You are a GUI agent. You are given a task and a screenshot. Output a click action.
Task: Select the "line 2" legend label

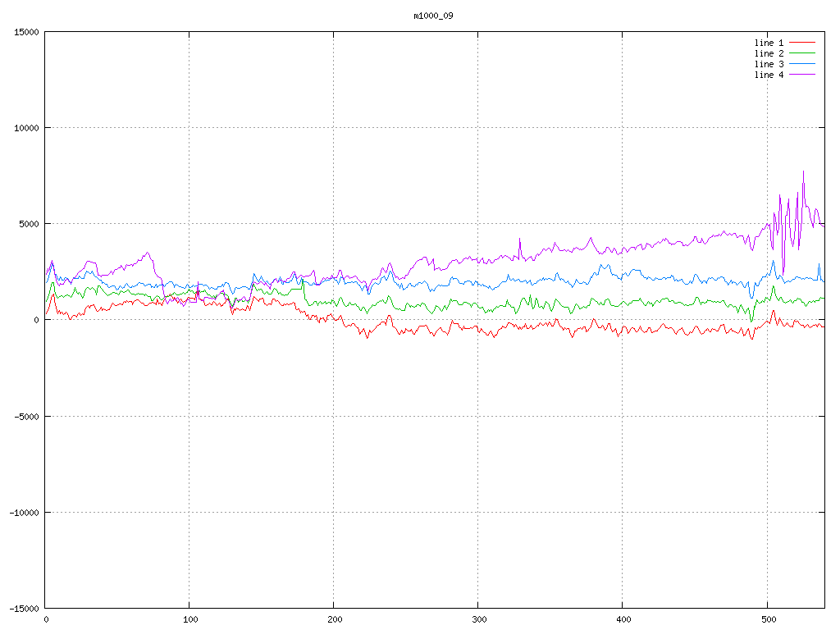(x=769, y=53)
